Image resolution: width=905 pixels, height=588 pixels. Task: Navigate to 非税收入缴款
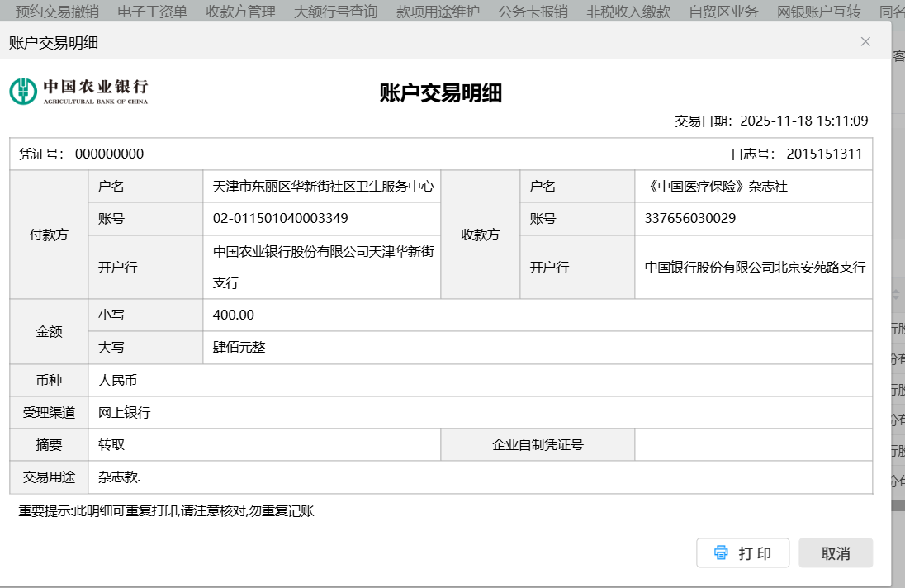pyautogui.click(x=628, y=12)
